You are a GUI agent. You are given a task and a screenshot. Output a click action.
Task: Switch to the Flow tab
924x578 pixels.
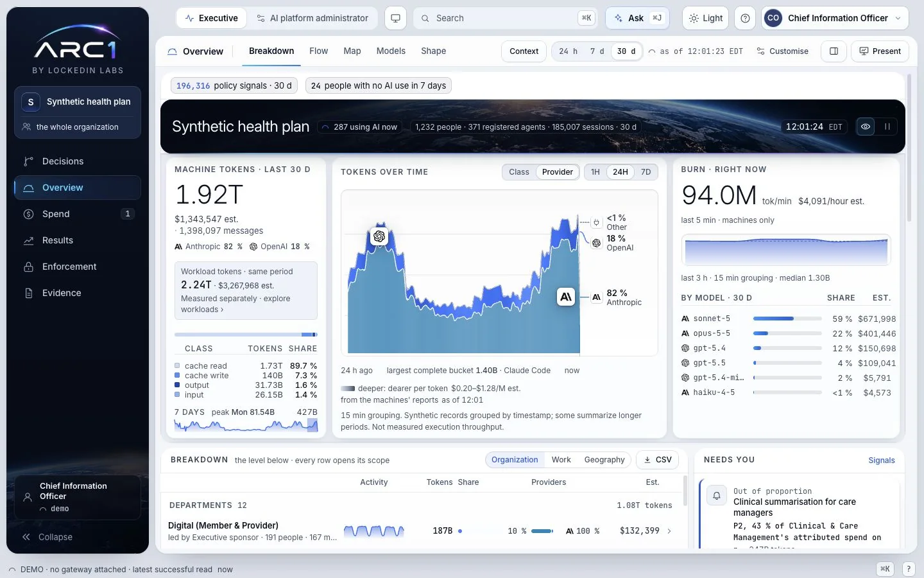tap(318, 51)
